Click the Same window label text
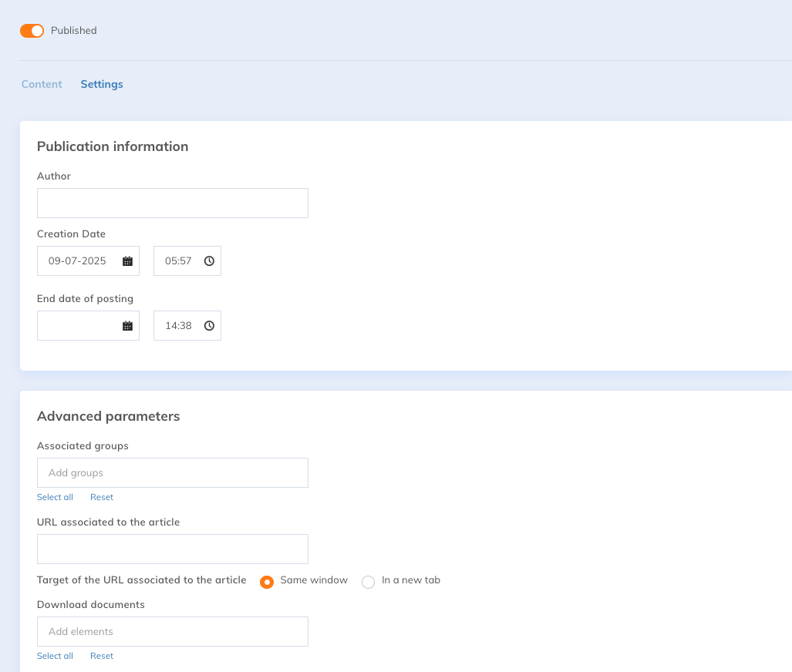 (314, 580)
